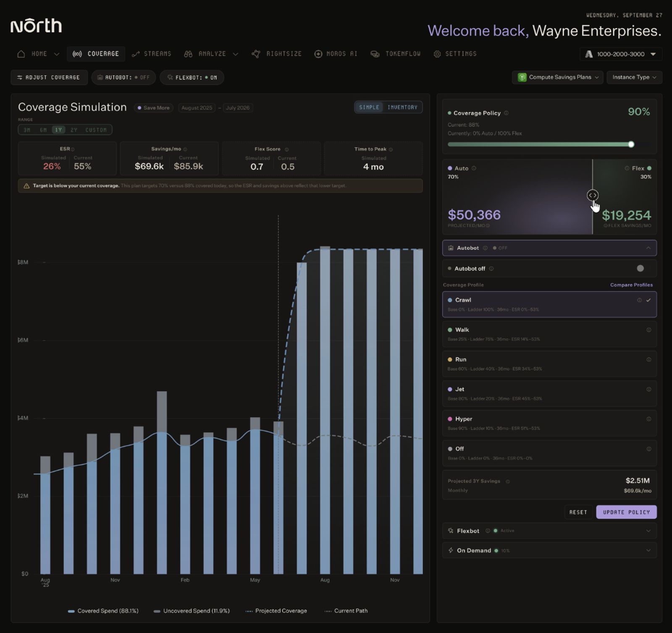Viewport: 672px width, 633px height.
Task: Click the Flex Score info icon
Action: point(287,149)
